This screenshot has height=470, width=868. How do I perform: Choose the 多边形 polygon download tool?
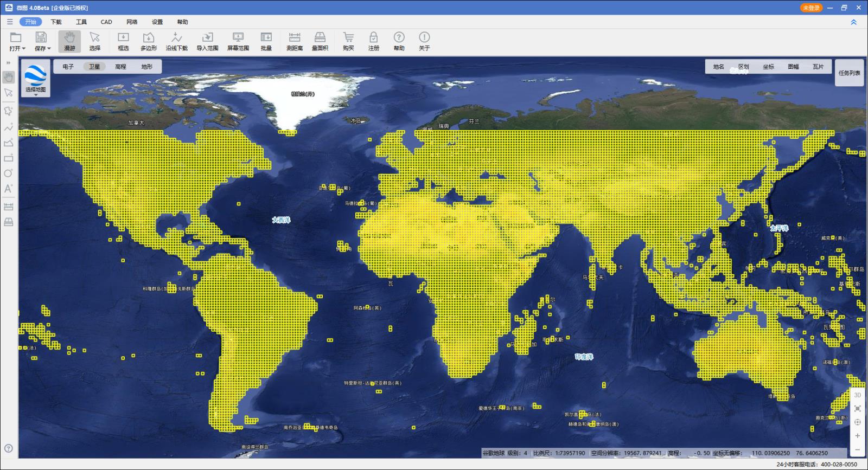(x=148, y=41)
